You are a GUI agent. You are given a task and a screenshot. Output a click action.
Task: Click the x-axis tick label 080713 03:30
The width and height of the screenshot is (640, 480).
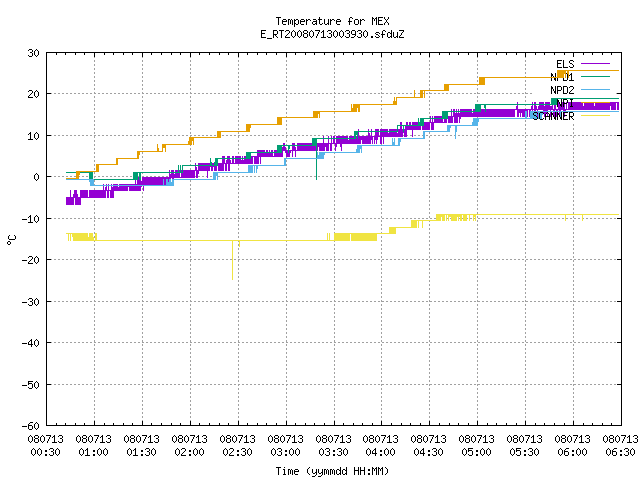click(333, 446)
